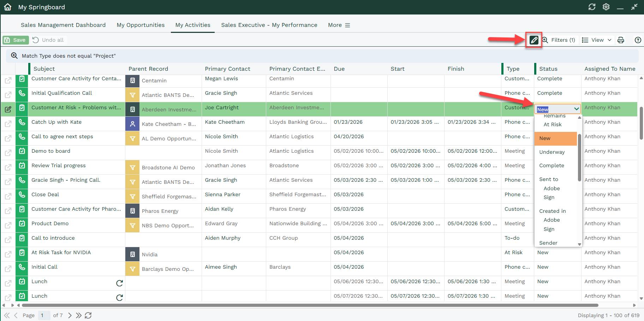644x321 pixels.
Task: Open the More tabs menu
Action: pyautogui.click(x=339, y=25)
